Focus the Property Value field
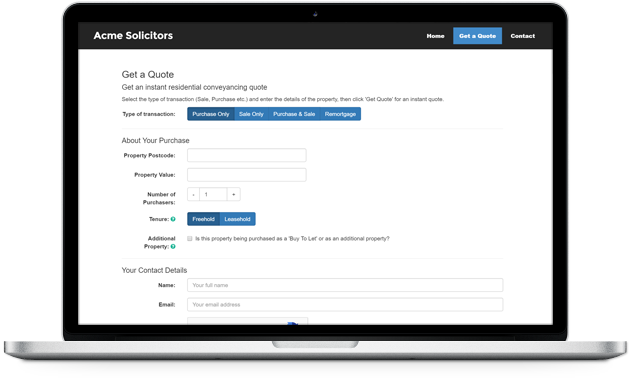Screen dimensions: 632x378 tap(247, 175)
